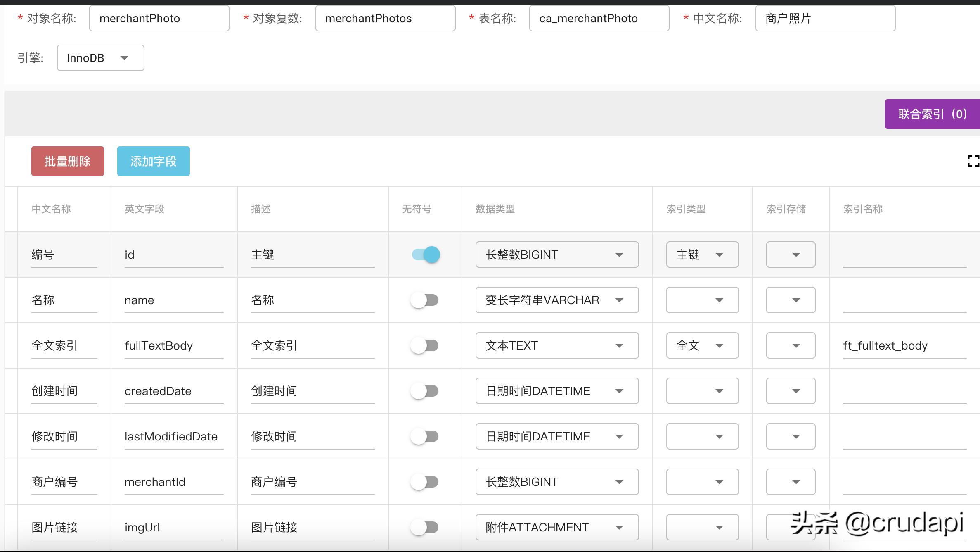Open the 联合索引 (0) button
Viewport: 980px width, 552px height.
click(x=932, y=114)
